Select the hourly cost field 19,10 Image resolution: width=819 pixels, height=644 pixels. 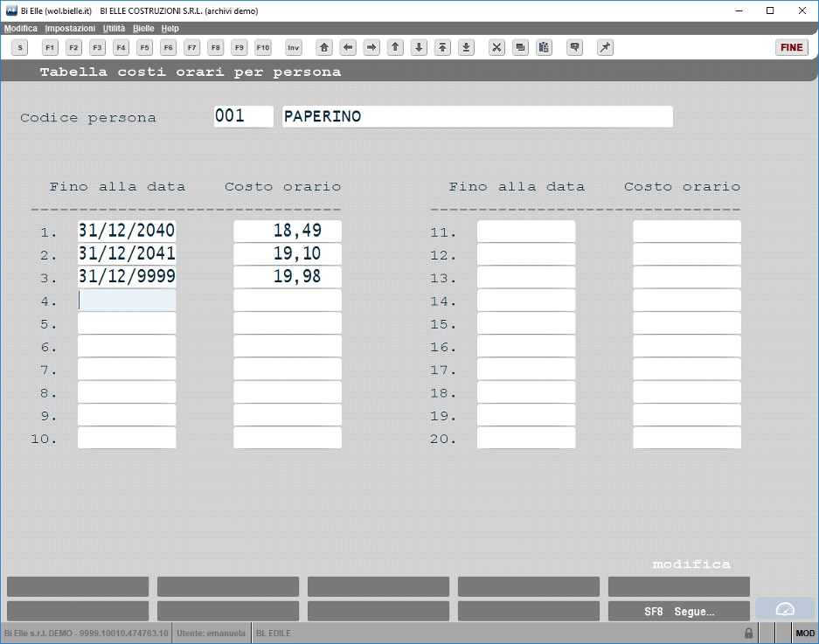pos(288,253)
